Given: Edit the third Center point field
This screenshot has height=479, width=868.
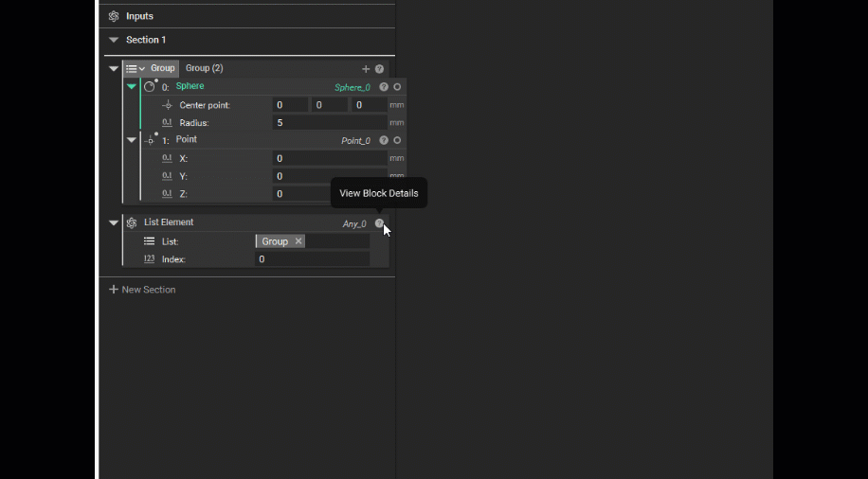Looking at the screenshot, I should pyautogui.click(x=370, y=105).
